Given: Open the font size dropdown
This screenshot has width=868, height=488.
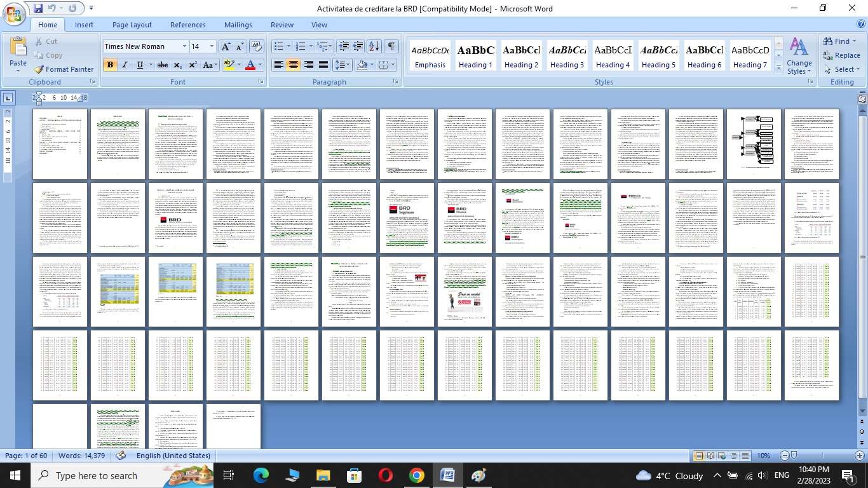Looking at the screenshot, I should pos(212,46).
